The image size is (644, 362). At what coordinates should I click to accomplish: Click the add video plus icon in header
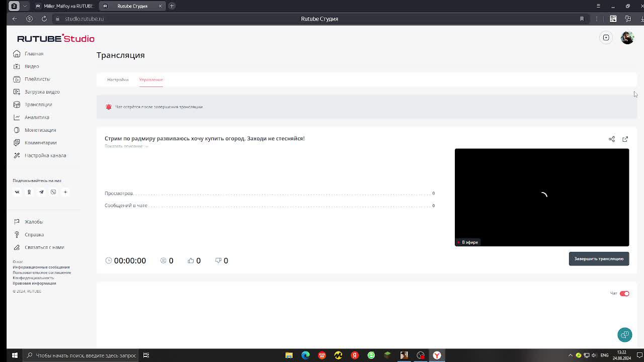click(x=606, y=38)
